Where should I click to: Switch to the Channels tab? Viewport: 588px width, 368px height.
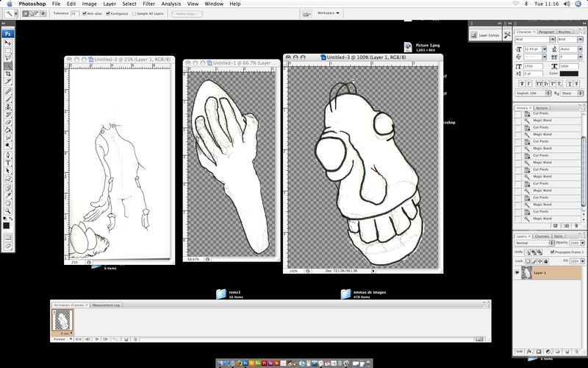[x=541, y=236]
